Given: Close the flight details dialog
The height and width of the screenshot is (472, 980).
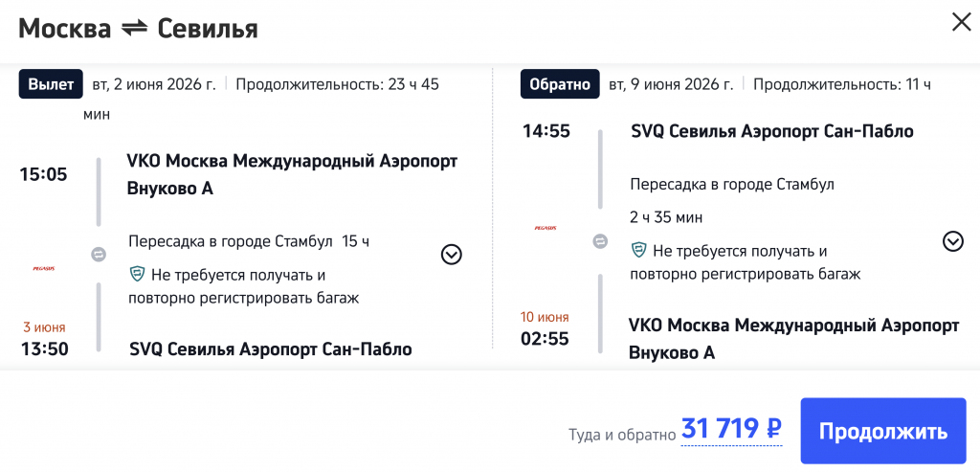Looking at the screenshot, I should click(961, 22).
